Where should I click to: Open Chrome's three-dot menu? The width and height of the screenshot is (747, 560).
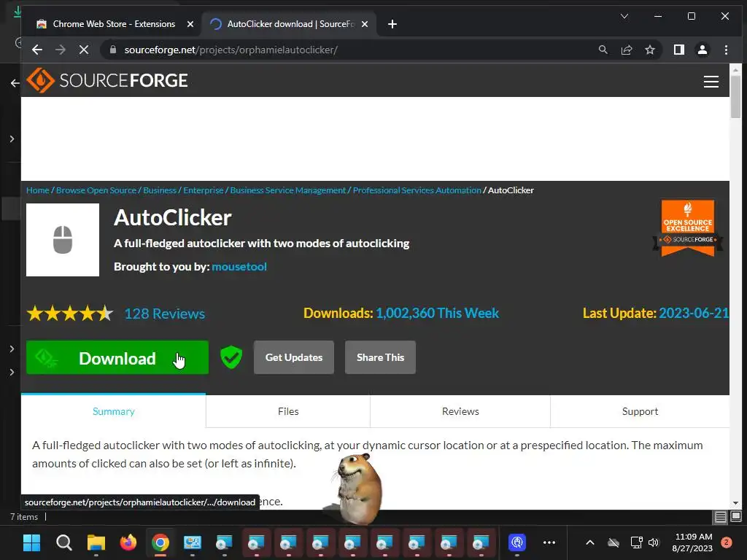tap(726, 50)
